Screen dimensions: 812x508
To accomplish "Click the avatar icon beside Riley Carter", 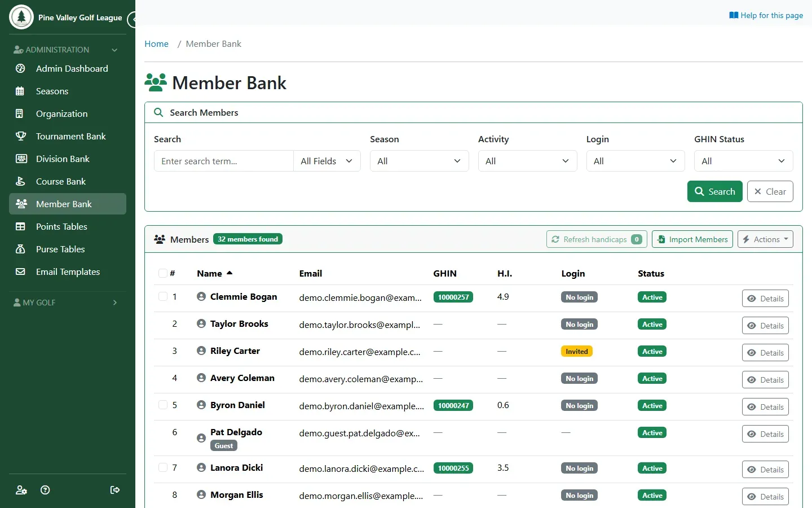I will click(x=201, y=351).
